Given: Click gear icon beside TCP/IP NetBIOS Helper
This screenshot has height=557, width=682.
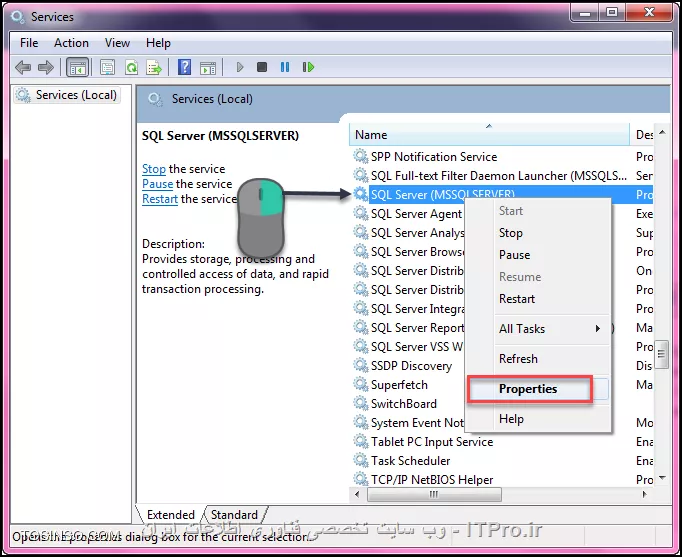Looking at the screenshot, I should [x=361, y=479].
